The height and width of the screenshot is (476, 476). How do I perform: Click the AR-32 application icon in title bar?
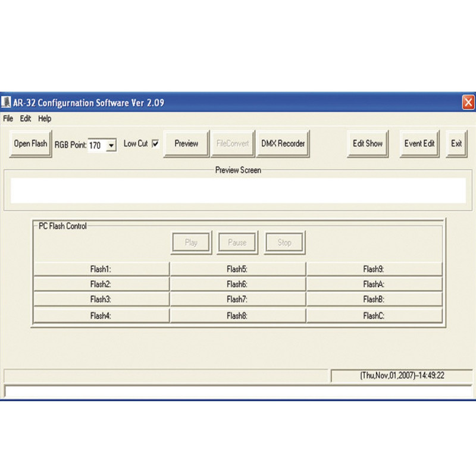point(6,102)
